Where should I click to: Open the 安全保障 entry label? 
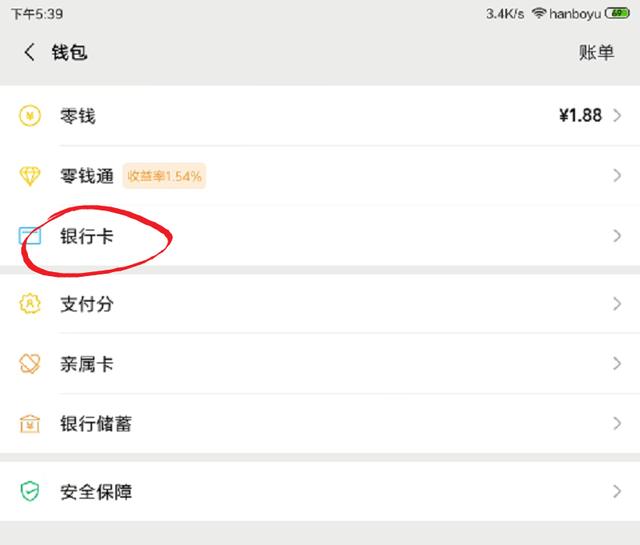point(96,492)
